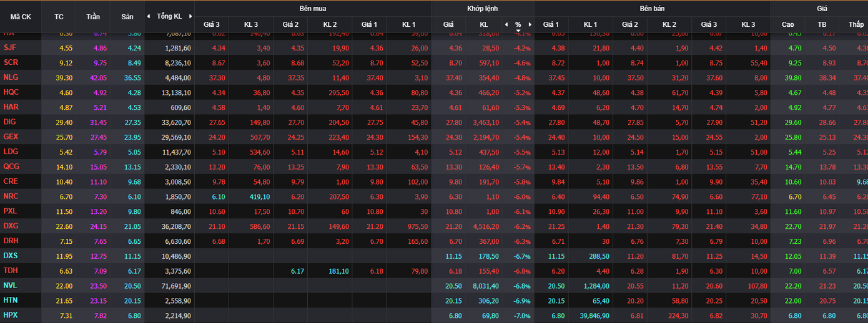Click right arrow next to % column
The height and width of the screenshot is (323, 868).
coord(530,24)
